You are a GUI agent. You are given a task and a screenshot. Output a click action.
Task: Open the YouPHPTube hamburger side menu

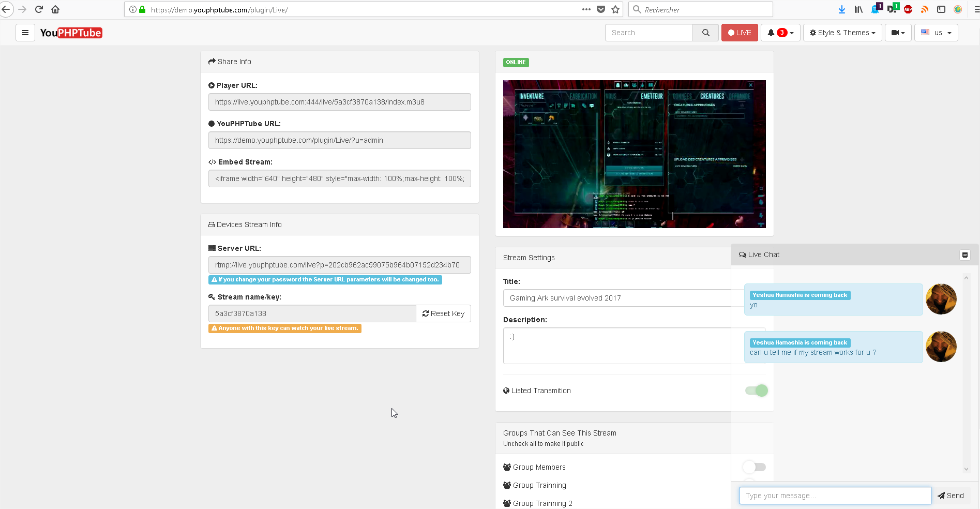coord(25,33)
